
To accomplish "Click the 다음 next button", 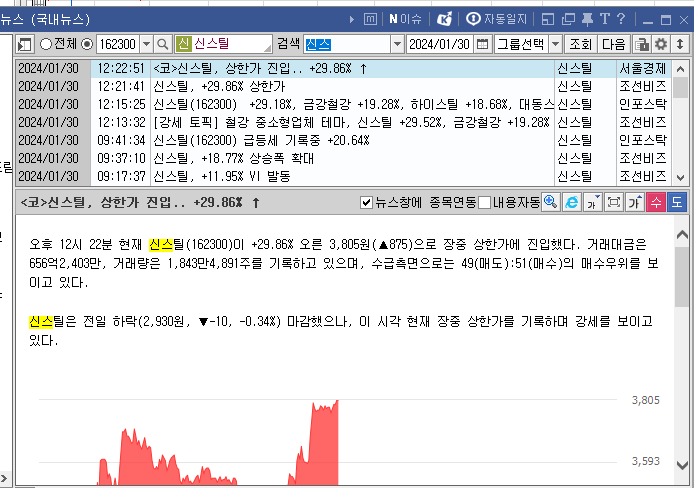I will coord(613,44).
